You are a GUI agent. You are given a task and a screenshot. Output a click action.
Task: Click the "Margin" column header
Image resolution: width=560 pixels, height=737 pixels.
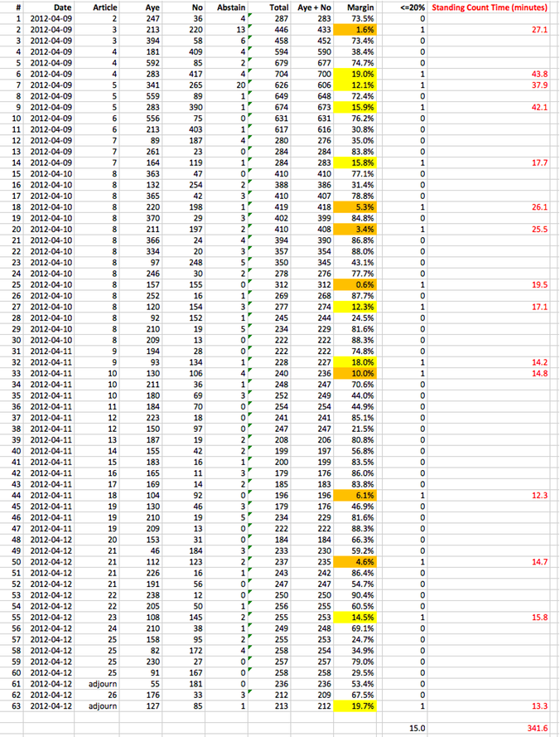360,7
